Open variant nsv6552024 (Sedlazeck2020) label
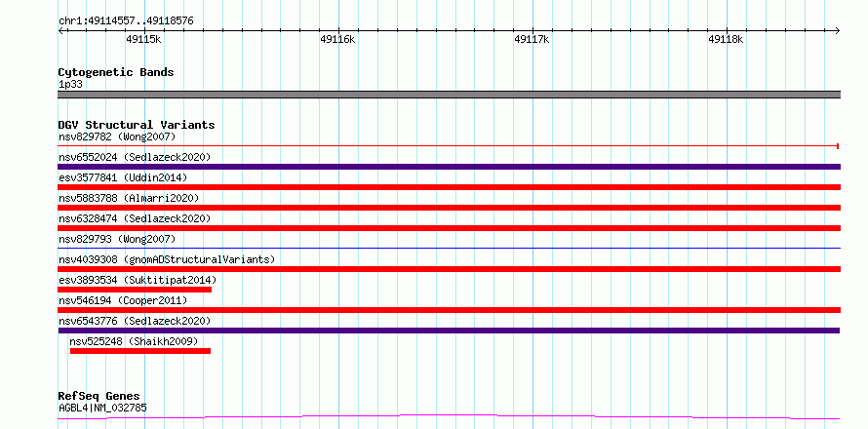This screenshot has width=868, height=429. point(135,157)
